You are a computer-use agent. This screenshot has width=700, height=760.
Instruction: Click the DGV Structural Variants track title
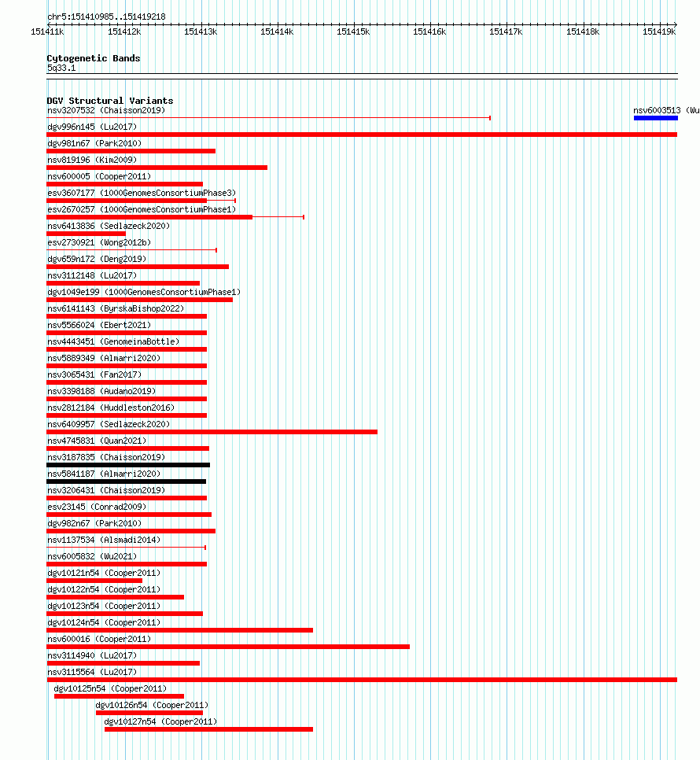coord(110,101)
